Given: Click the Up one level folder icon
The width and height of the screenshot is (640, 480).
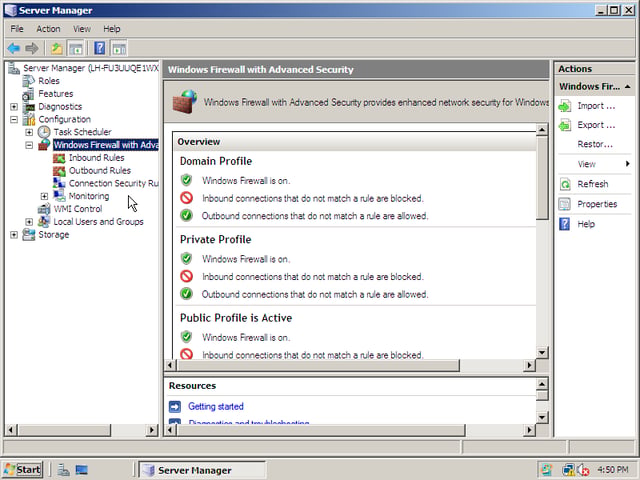Looking at the screenshot, I should click(57, 49).
